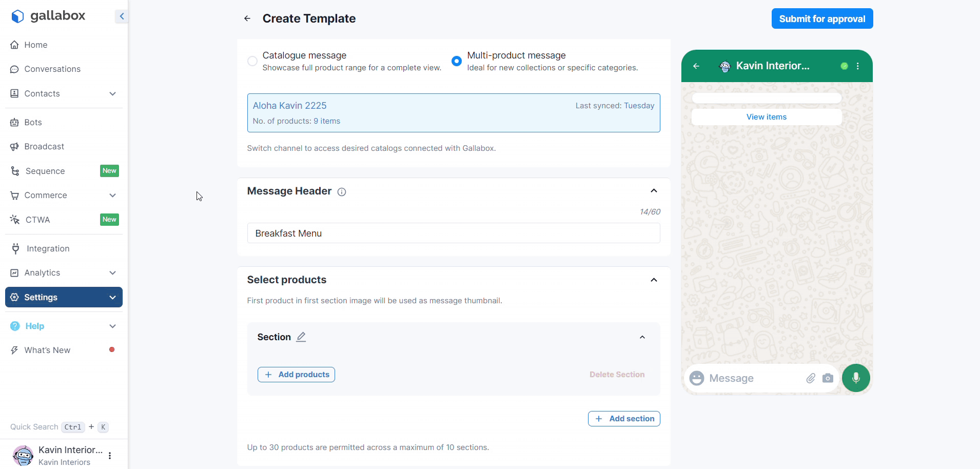Collapse the Message Header panel

click(654, 191)
